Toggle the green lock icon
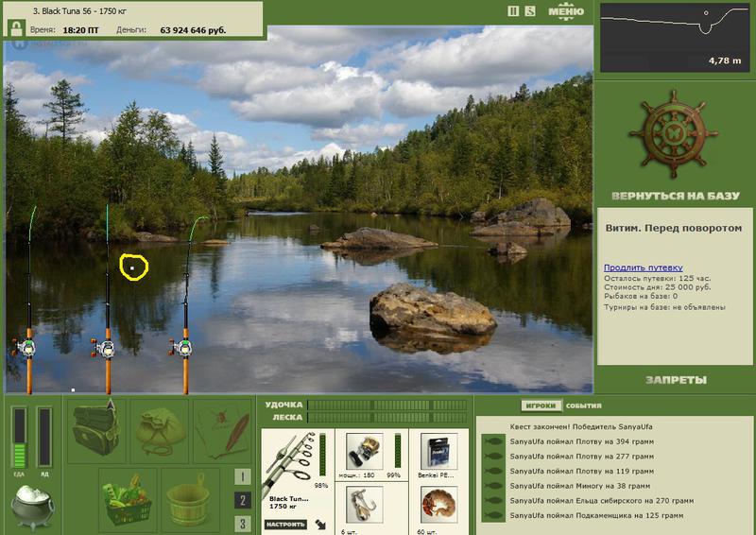 (16, 28)
